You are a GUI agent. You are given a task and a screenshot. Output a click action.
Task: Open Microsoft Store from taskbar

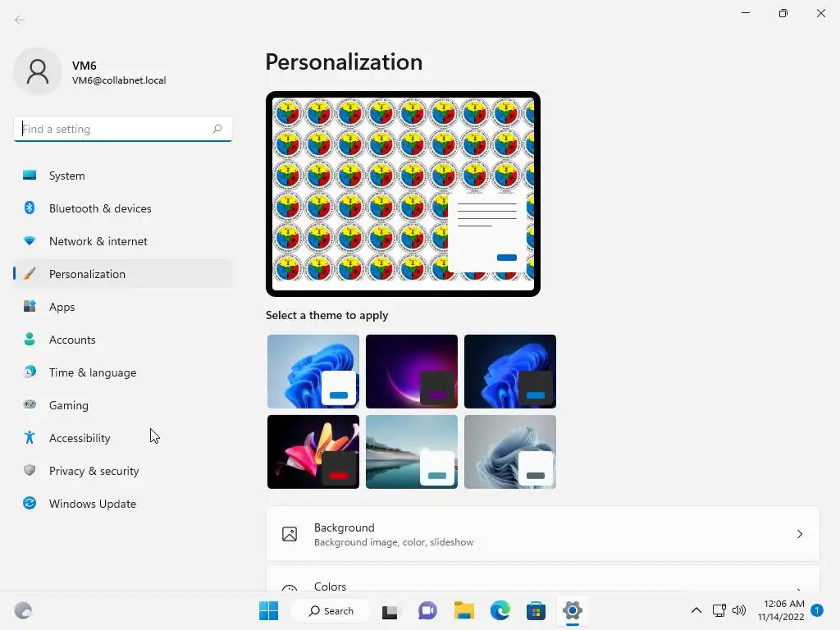[x=536, y=610]
